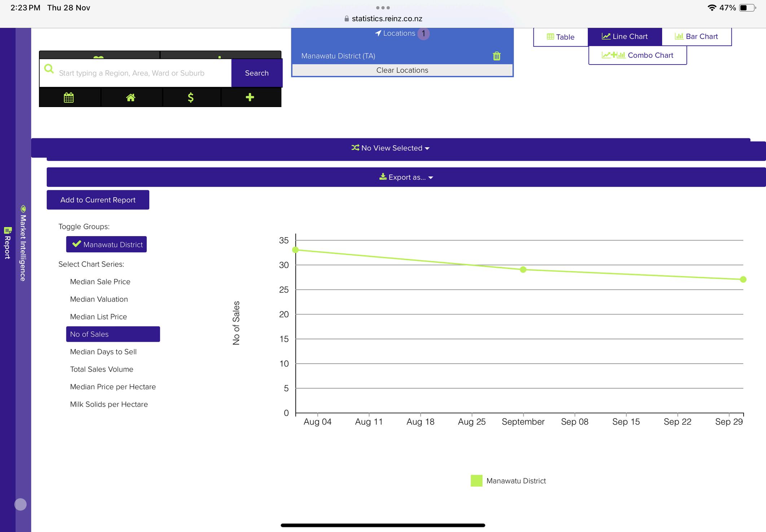Image resolution: width=766 pixels, height=532 pixels.
Task: Click the house property type icon
Action: (131, 97)
